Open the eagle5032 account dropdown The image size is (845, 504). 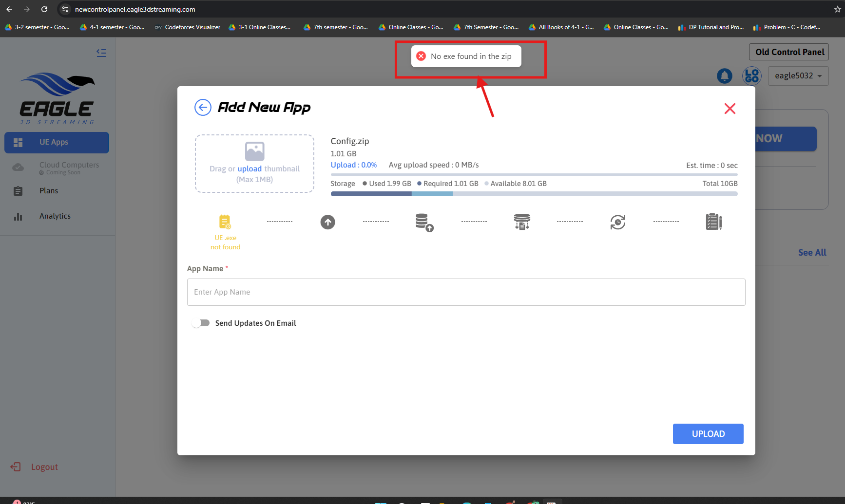pos(798,76)
